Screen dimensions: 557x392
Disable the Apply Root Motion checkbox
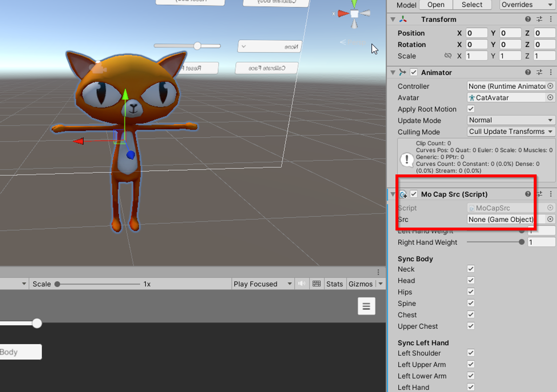click(471, 109)
